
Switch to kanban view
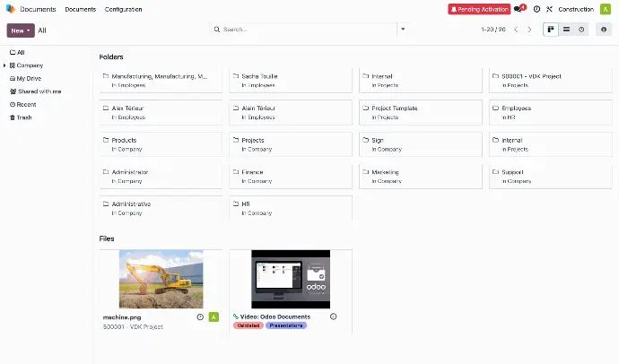[x=551, y=30]
